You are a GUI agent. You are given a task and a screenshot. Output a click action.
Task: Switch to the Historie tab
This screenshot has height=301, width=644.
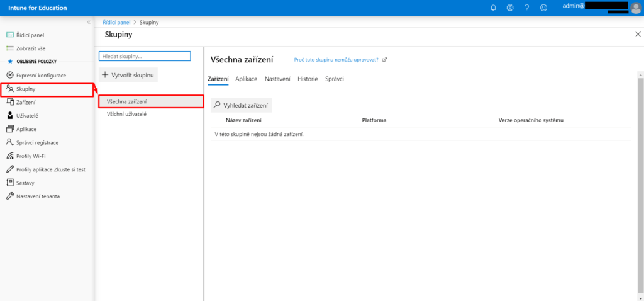(x=308, y=79)
